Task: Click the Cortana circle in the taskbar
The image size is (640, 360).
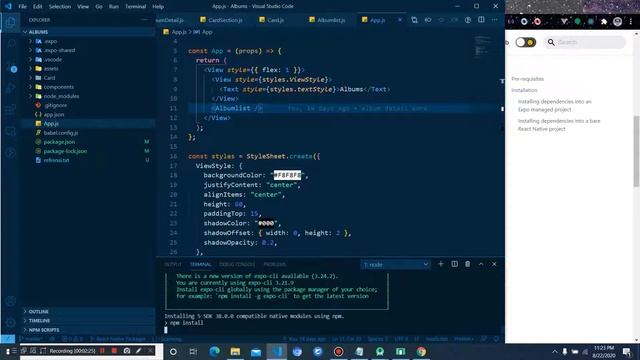Action: click(x=173, y=351)
